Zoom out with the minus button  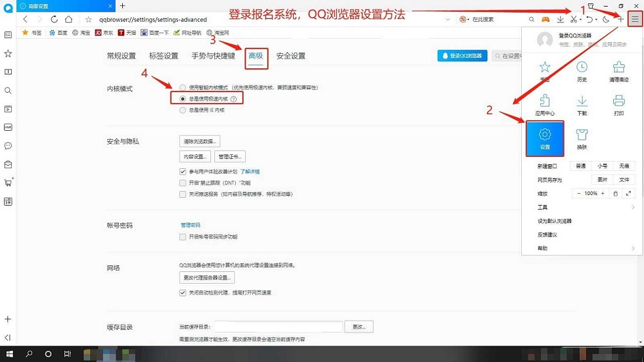579,193
